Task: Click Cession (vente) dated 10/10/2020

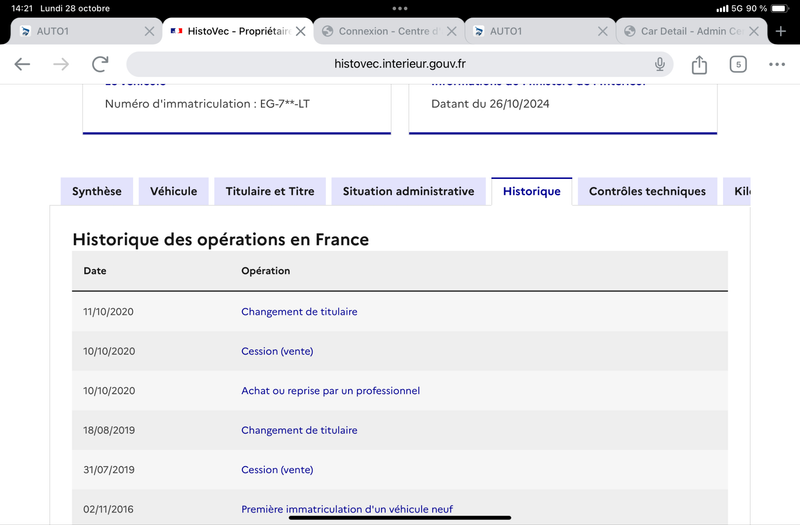Action: pyautogui.click(x=277, y=351)
